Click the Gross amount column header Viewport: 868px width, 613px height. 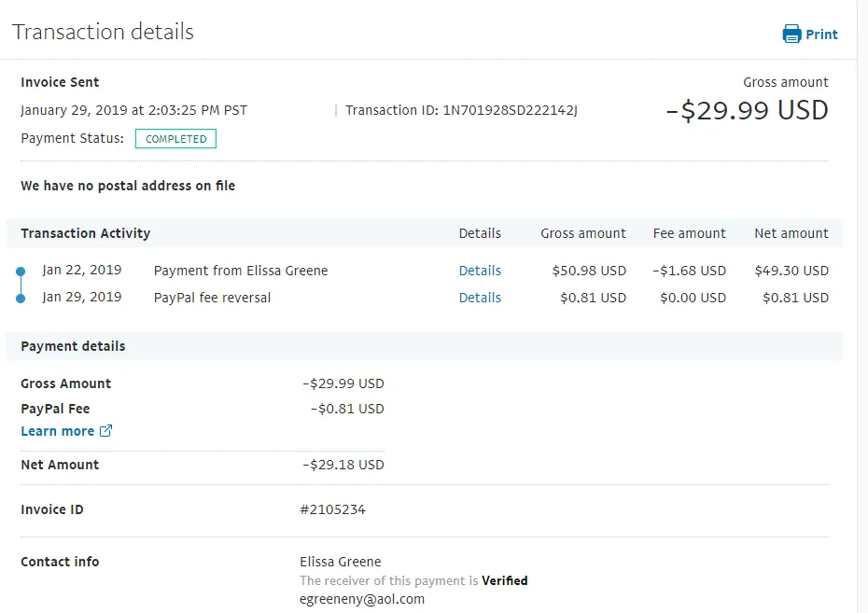[x=583, y=233]
